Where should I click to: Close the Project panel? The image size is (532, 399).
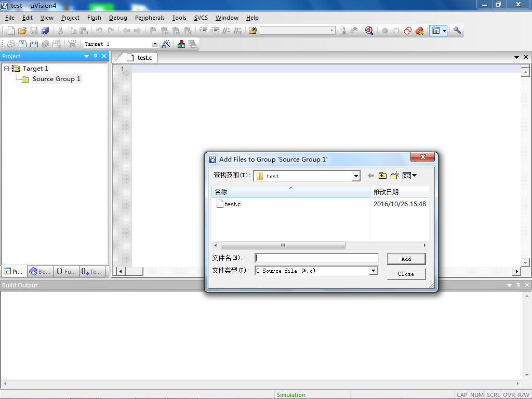coord(104,56)
